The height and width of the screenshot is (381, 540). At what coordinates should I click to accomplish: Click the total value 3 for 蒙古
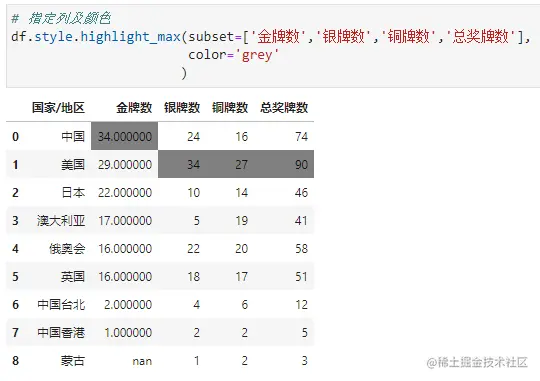point(304,361)
